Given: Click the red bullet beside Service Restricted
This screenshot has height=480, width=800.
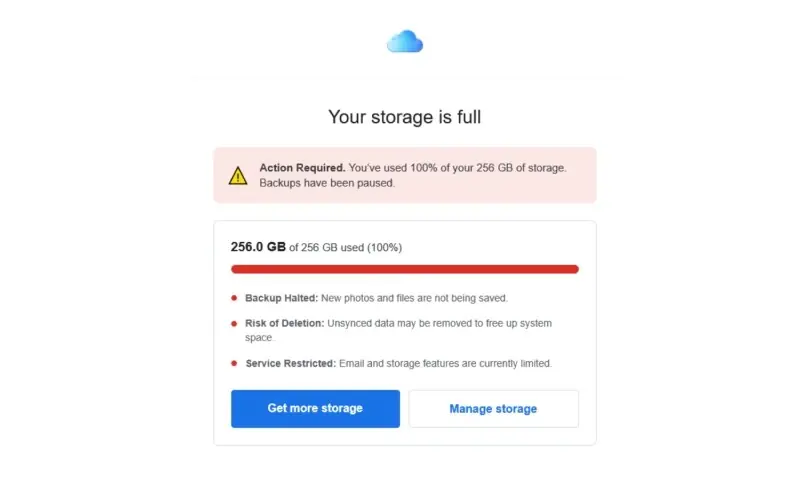Looking at the screenshot, I should click(x=234, y=363).
